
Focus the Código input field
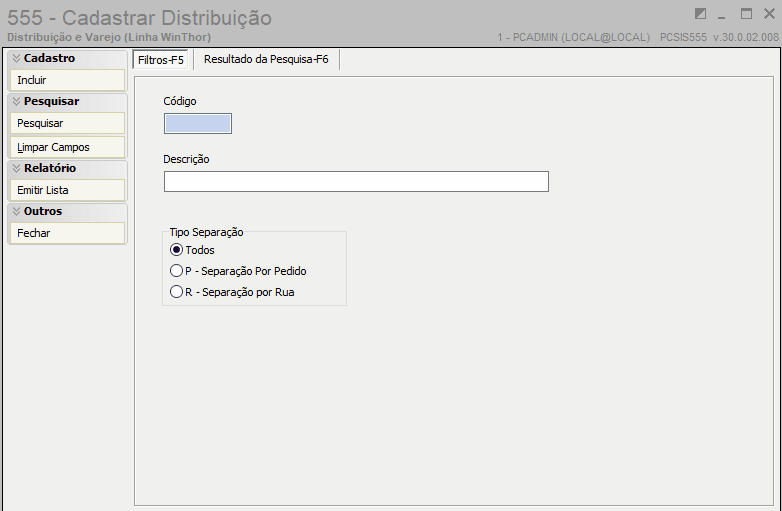pos(198,124)
